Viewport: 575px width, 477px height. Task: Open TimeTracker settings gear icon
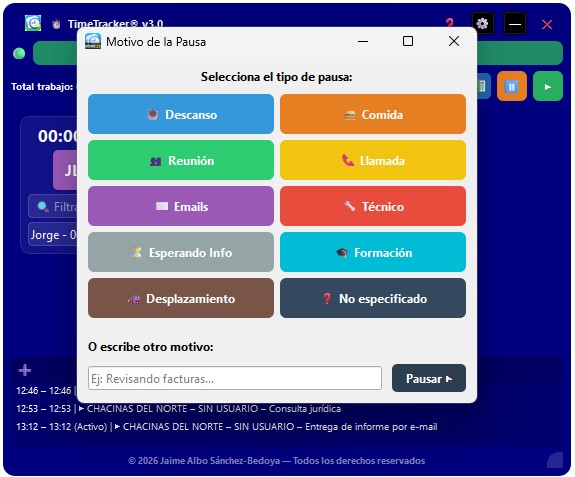click(x=482, y=24)
